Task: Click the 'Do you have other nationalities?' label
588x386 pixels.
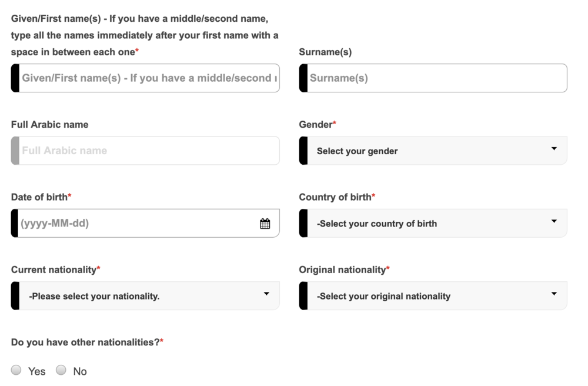Action: click(85, 342)
